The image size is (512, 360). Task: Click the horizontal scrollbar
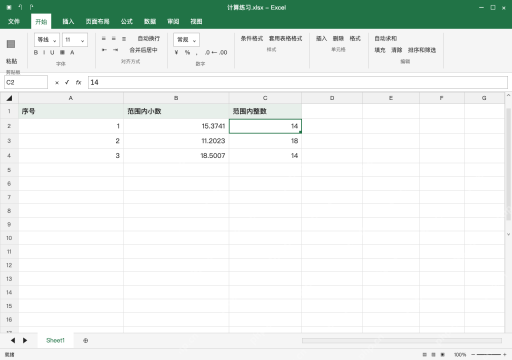[402, 340]
